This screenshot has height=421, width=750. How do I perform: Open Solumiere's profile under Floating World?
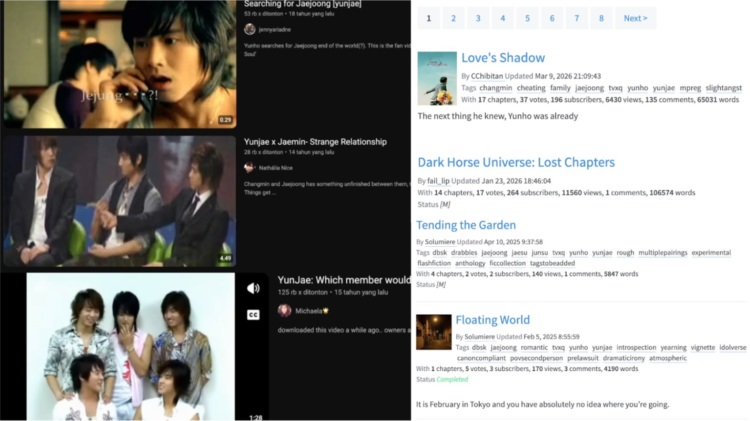tap(479, 336)
